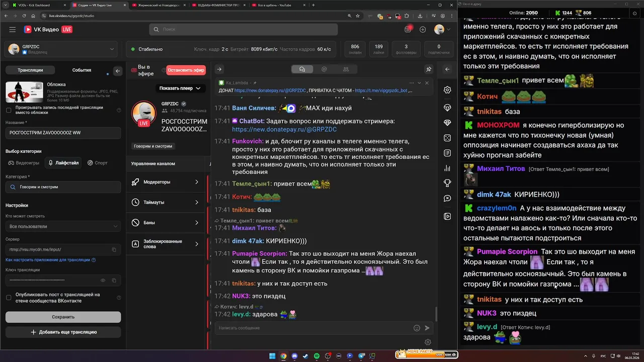The width and height of the screenshot is (644, 362).
Task: Click 'Добавить еще трансляцию' button
Action: [x=63, y=332]
